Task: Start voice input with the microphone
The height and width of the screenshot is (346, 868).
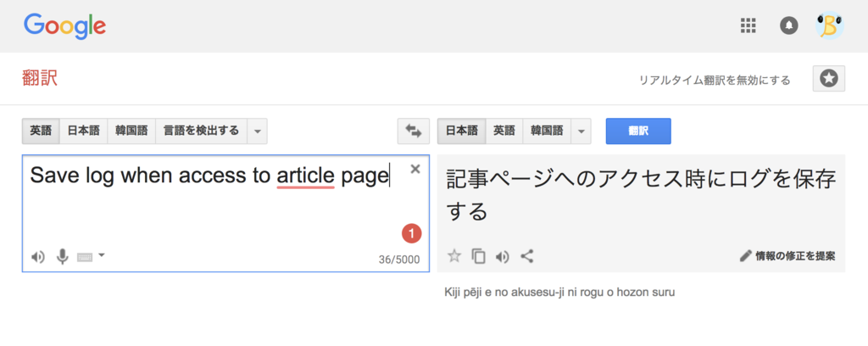Action: click(63, 256)
